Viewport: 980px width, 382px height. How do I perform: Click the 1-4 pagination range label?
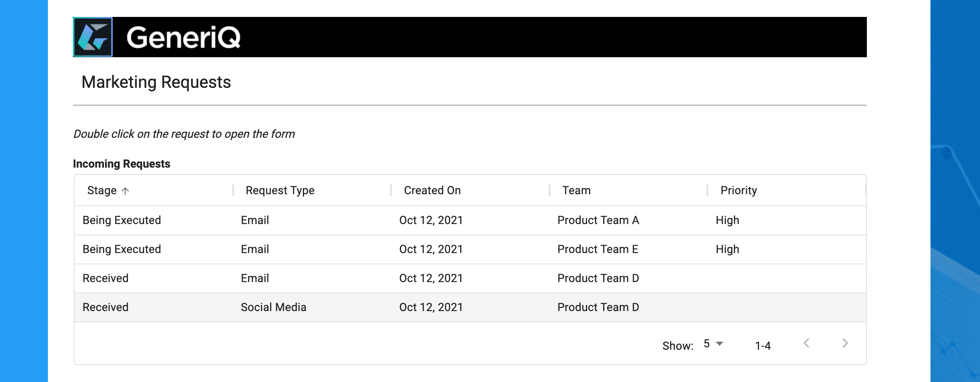tap(763, 346)
